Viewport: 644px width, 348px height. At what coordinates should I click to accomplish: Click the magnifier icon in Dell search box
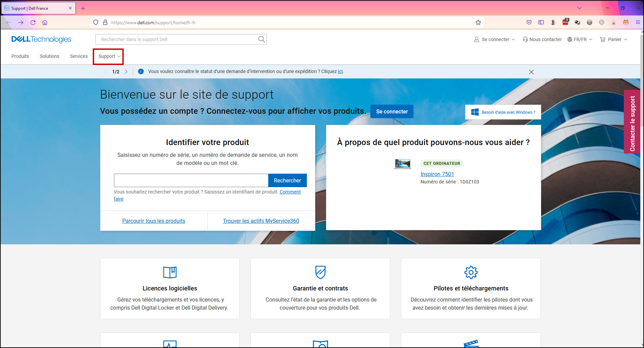point(261,39)
